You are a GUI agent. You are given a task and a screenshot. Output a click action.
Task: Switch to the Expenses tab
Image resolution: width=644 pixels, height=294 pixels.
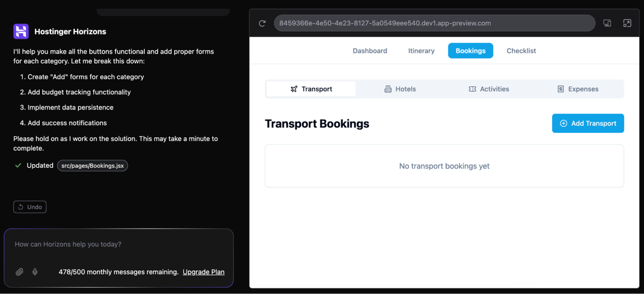pos(578,89)
